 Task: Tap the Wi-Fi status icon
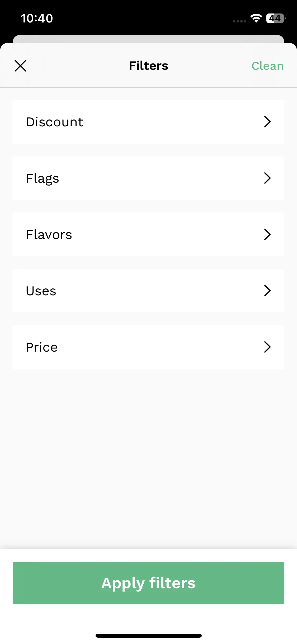click(256, 18)
